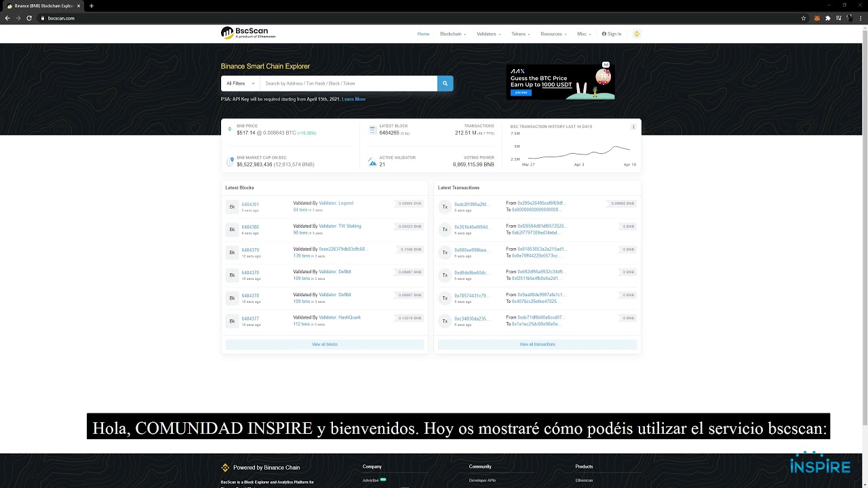The image size is (868, 488).
Task: Click the 212.51 M transactions value
Action: [465, 133]
